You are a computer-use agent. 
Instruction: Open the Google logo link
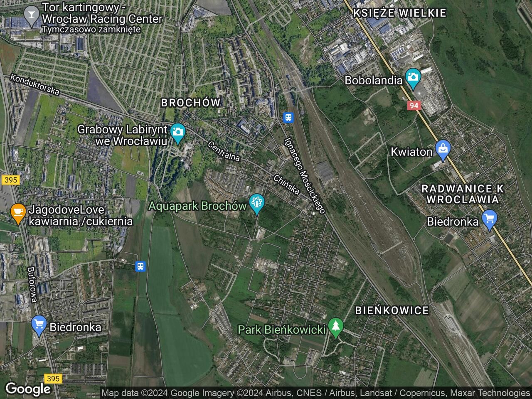(28, 389)
